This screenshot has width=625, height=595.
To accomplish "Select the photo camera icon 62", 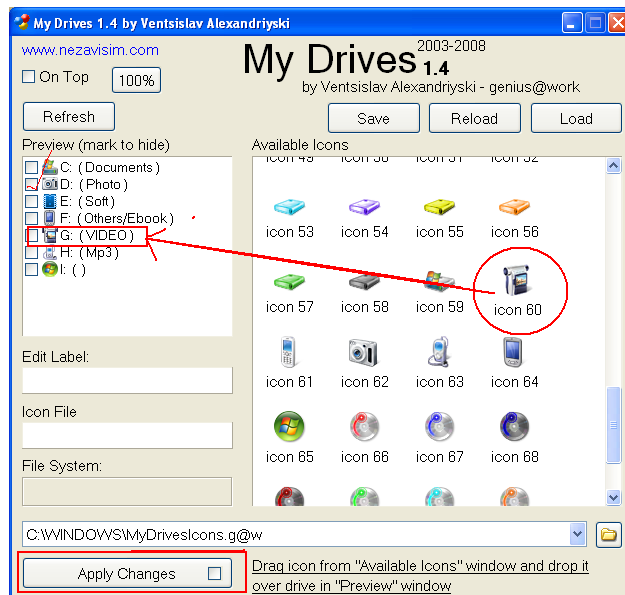I will tap(363, 353).
